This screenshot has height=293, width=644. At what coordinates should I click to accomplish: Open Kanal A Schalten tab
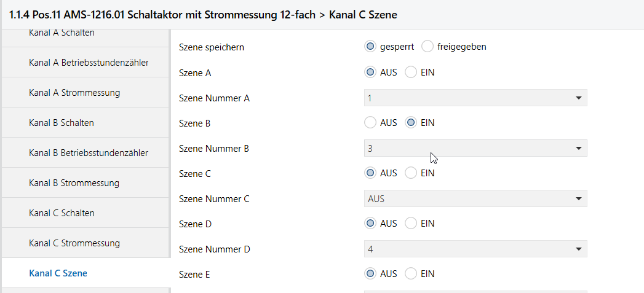[62, 34]
